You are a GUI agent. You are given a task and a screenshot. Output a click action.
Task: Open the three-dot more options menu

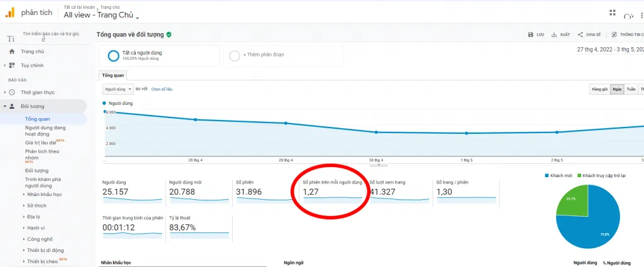[x=641, y=15]
